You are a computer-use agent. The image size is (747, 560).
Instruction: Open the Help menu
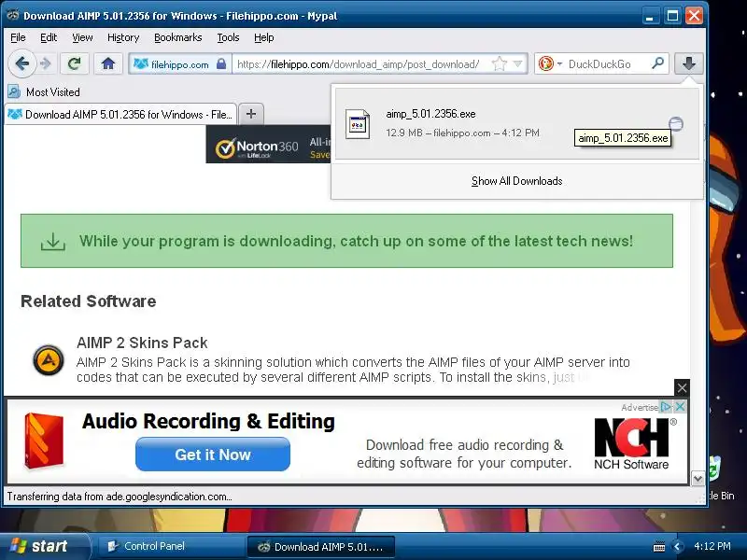(264, 37)
